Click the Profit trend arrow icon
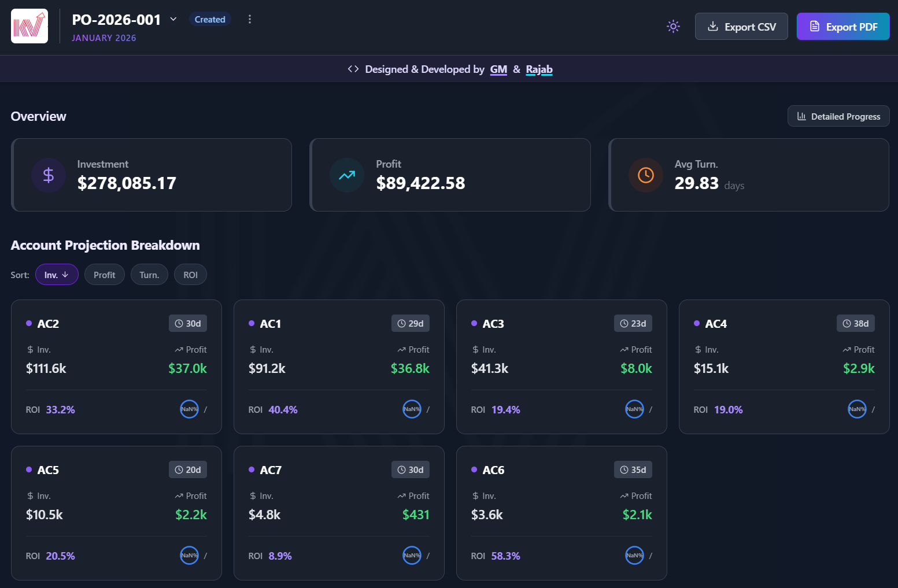 pos(347,175)
